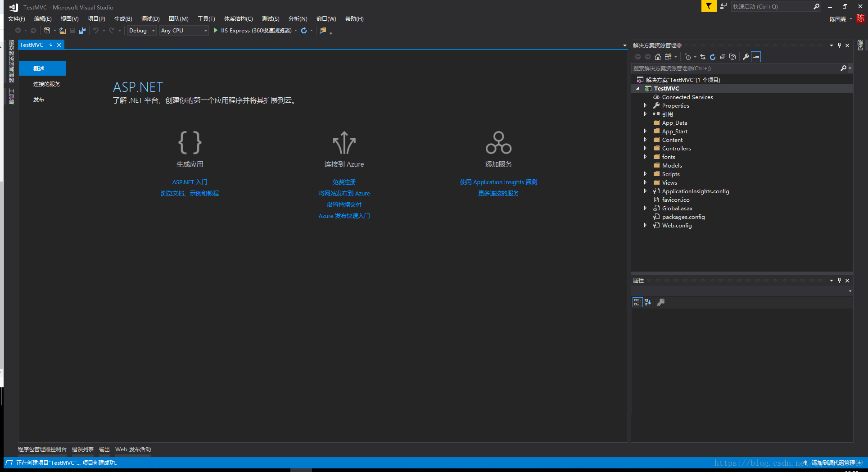Open the 错误列表 bottom tab
This screenshot has height=472, width=868.
(x=83, y=449)
